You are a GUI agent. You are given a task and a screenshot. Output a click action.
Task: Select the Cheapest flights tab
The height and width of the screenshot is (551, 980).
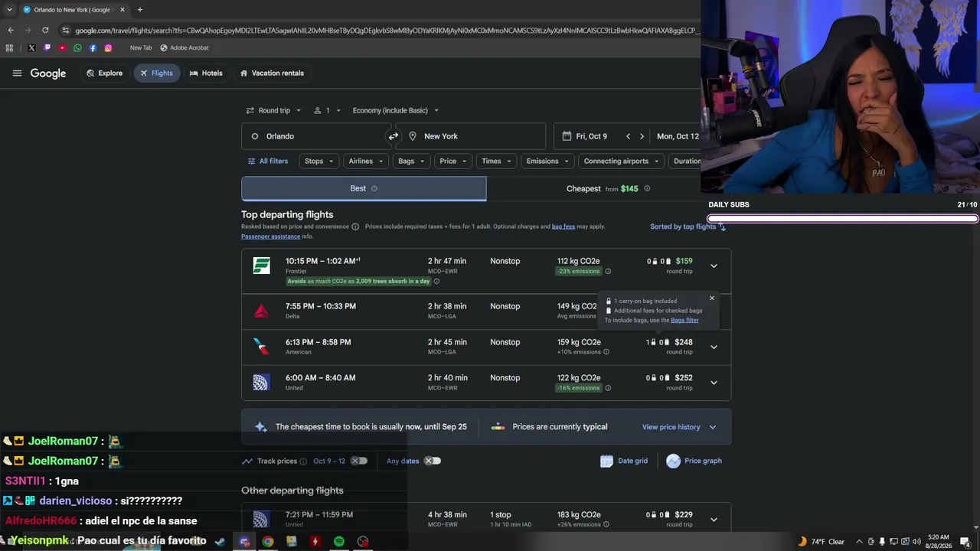click(x=608, y=188)
